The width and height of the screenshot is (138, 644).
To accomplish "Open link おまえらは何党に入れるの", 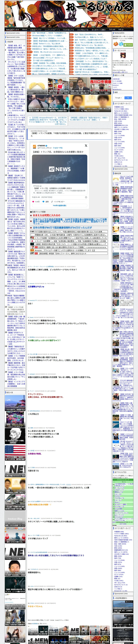I will 47,215.
